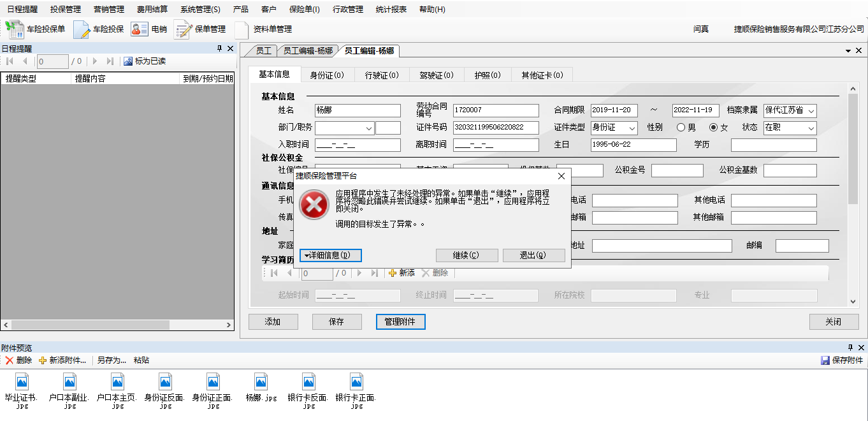Screen dimensions: 868x421
Task: Click 生日 date field
Action: (633, 145)
